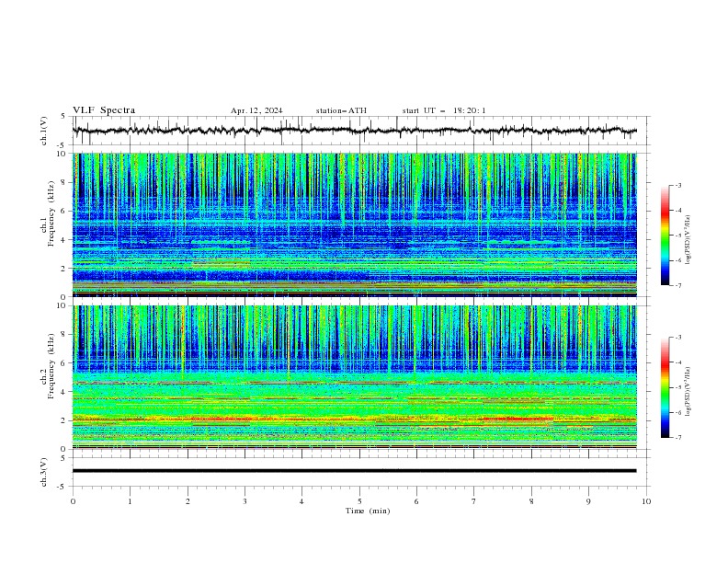Click the "-7" tick on the ch.1 colorbar
The image size is (728, 563).
pos(678,285)
